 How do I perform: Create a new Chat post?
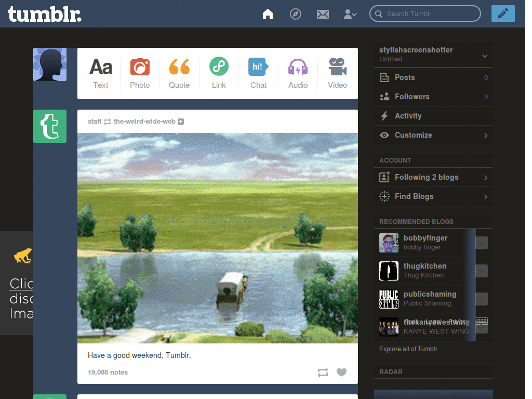click(258, 73)
